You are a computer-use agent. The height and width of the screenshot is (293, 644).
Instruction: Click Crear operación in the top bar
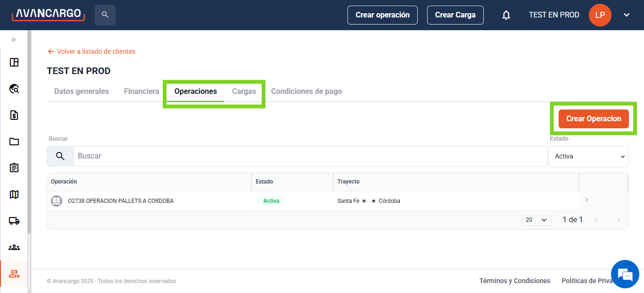pyautogui.click(x=383, y=15)
